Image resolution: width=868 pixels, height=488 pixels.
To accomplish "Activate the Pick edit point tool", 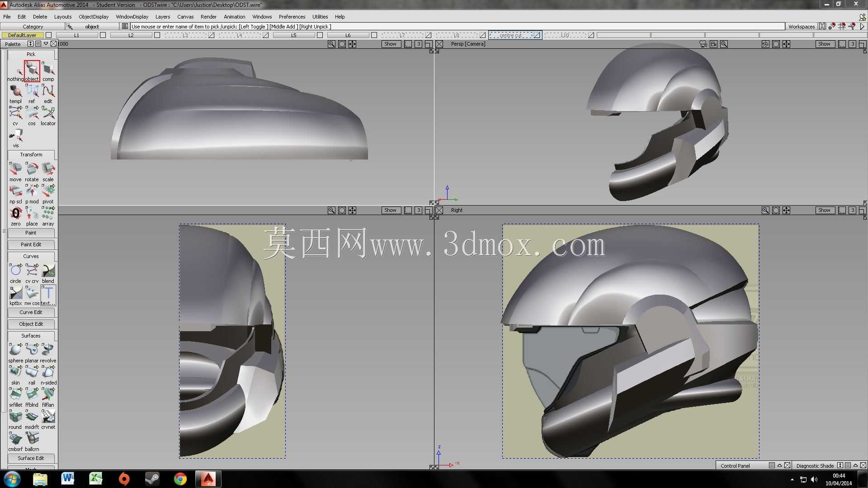I will [x=48, y=94].
